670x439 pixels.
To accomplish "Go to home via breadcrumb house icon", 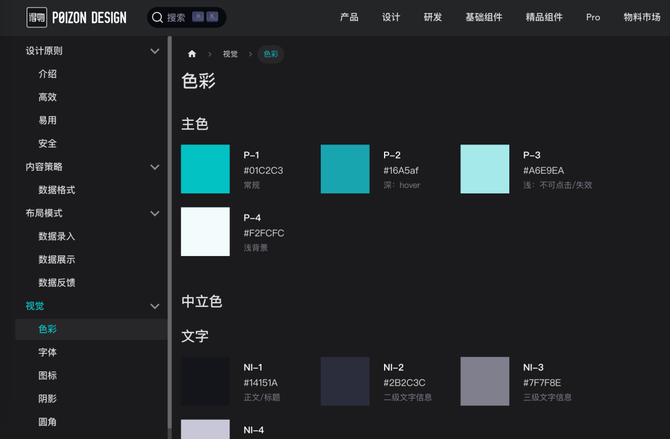I will 192,54.
